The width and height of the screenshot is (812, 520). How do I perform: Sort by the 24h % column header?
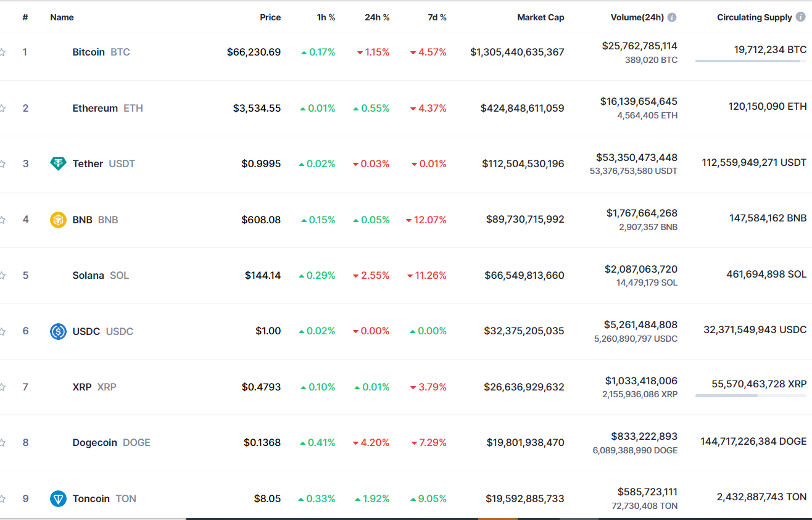pos(377,17)
